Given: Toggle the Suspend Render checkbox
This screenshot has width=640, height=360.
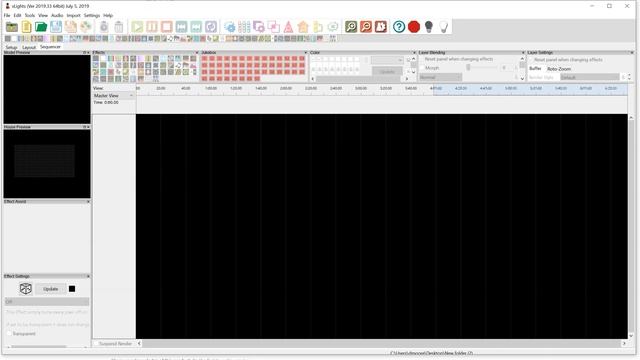Looking at the screenshot, I should (x=96, y=344).
